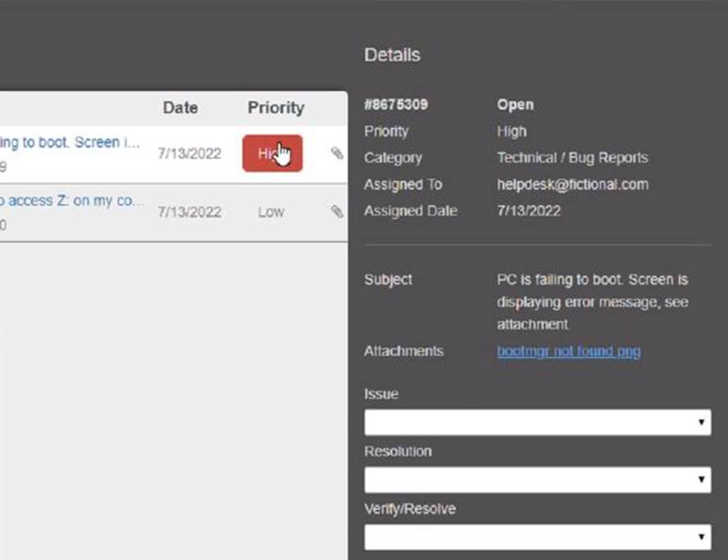Click the 7/13/2022 date in the Low priority row
Viewport: 728px width, 560px height.
189,212
